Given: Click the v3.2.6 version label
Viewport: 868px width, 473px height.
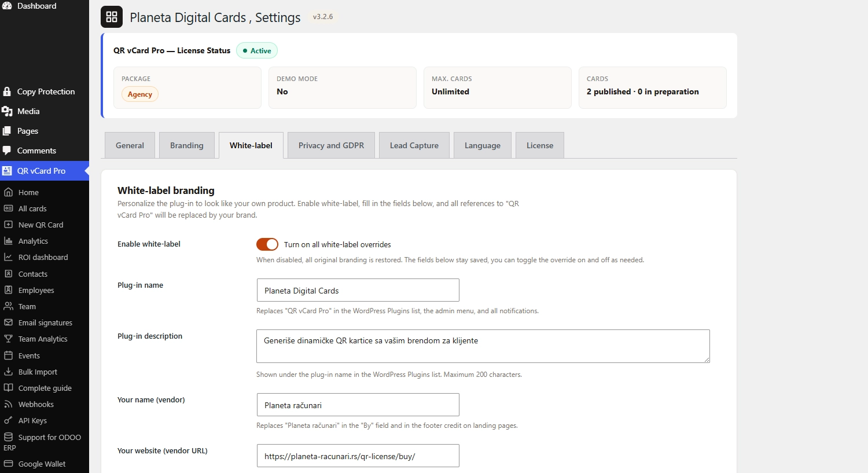Looking at the screenshot, I should coord(323,17).
